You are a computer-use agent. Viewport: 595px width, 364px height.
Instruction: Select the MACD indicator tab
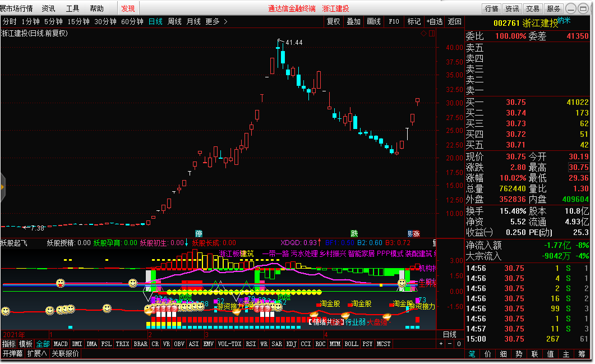(61, 344)
